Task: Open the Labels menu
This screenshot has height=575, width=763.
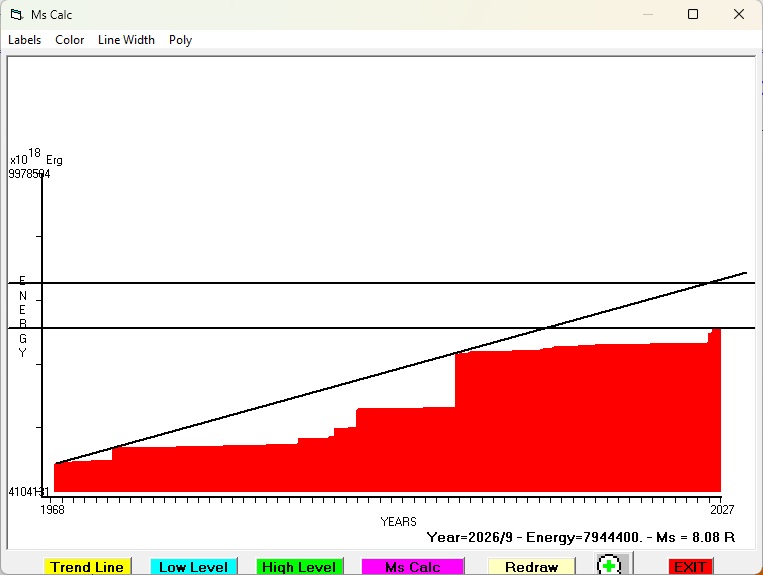Action: (24, 40)
